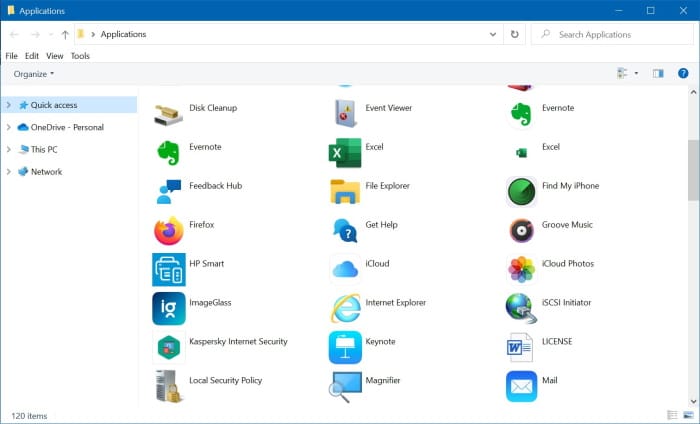
Task: Toggle the preview pane icon
Action: (658, 73)
